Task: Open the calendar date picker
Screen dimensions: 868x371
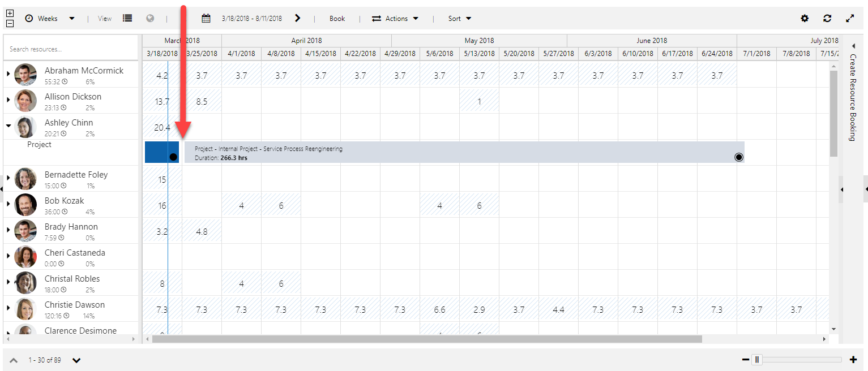Action: [x=206, y=18]
